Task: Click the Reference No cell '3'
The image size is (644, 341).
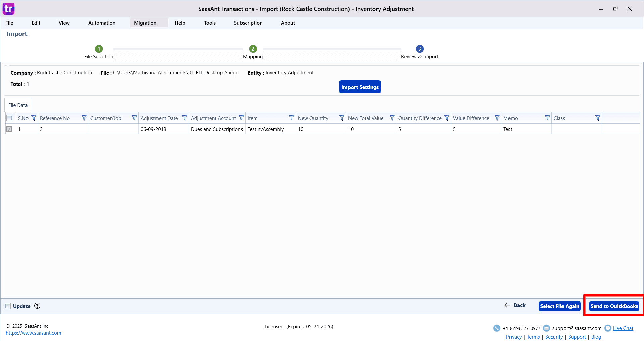Action: click(x=63, y=129)
